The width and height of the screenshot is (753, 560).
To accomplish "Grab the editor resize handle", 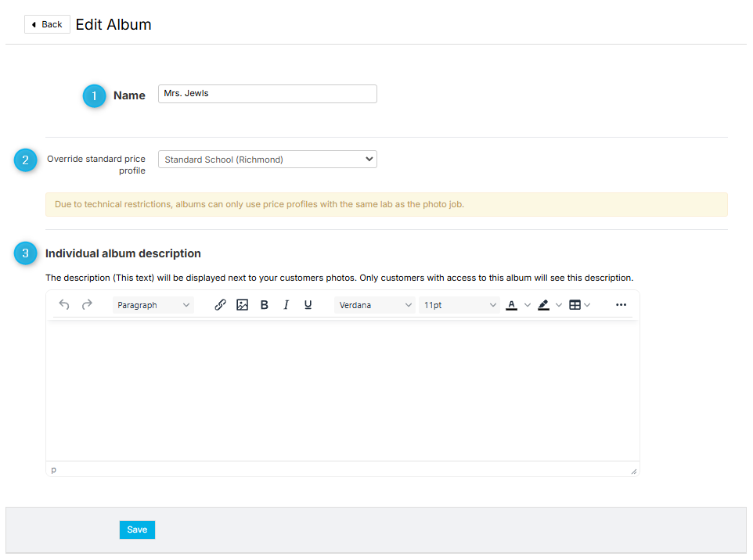I will (x=634, y=471).
